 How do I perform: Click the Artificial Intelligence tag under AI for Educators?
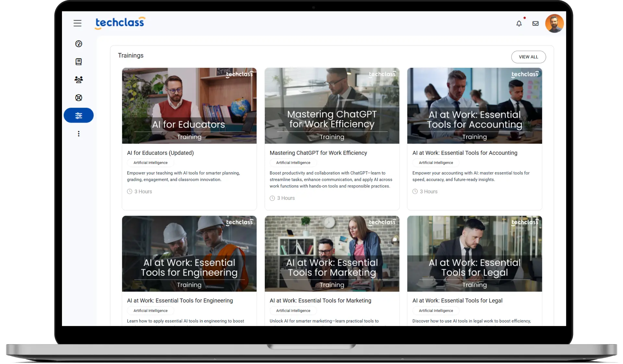[x=151, y=163]
